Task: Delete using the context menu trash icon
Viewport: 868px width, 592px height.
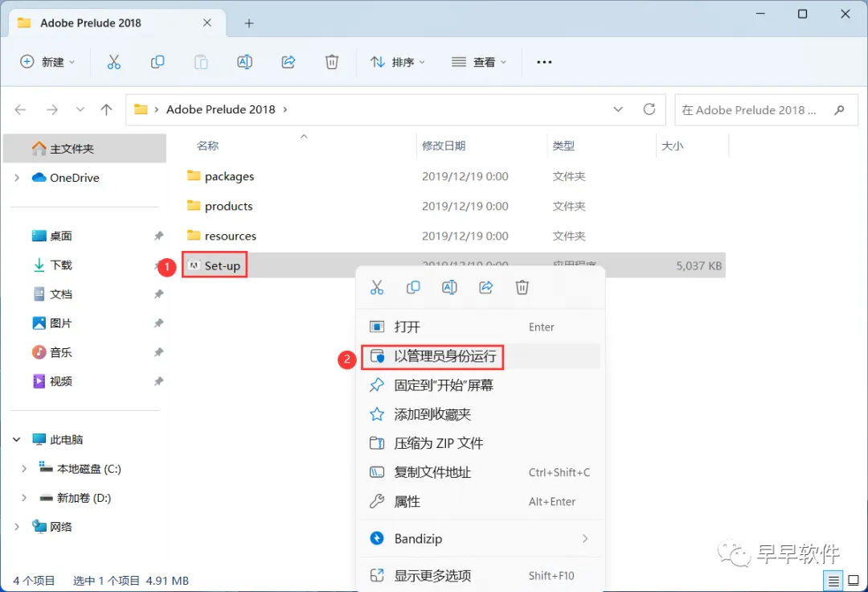Action: point(522,287)
